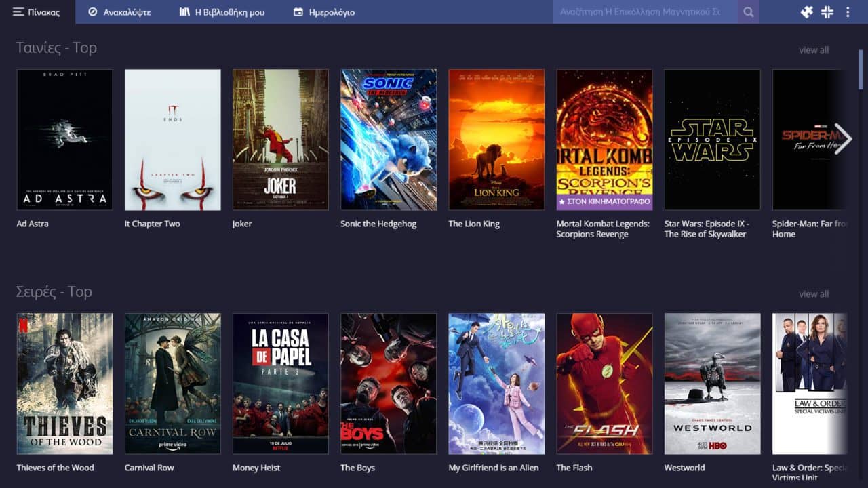Image resolution: width=868 pixels, height=488 pixels.
Task: Open the Ad Astra poster
Action: click(64, 140)
